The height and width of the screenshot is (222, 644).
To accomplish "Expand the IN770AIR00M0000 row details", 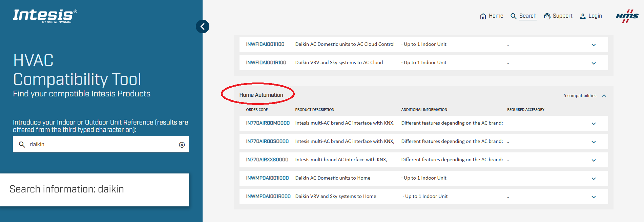I will pyautogui.click(x=594, y=124).
